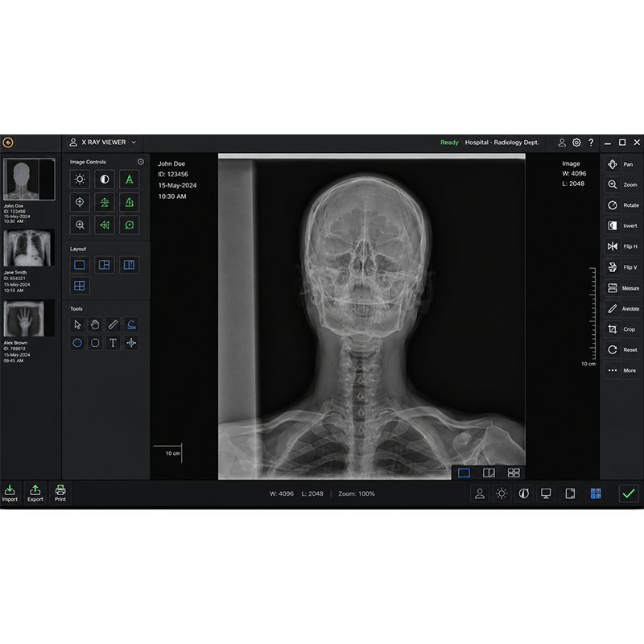
Task: Click the green checkmark confirm button
Action: click(629, 493)
